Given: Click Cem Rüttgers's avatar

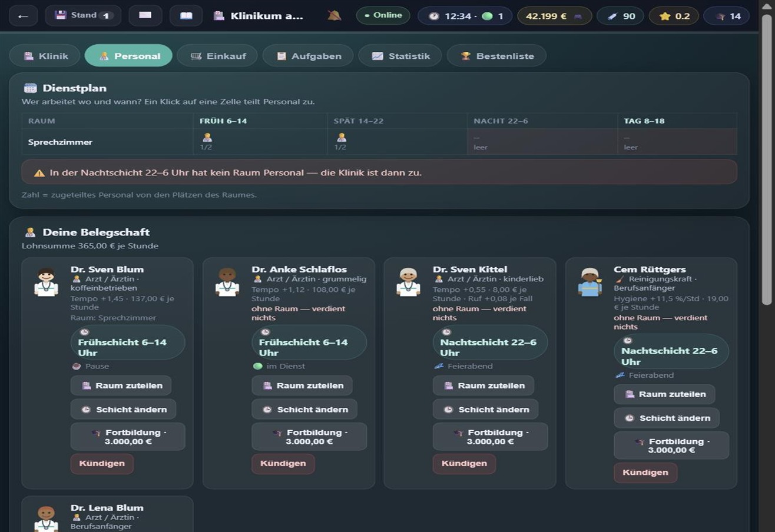Looking at the screenshot, I should coord(589,281).
